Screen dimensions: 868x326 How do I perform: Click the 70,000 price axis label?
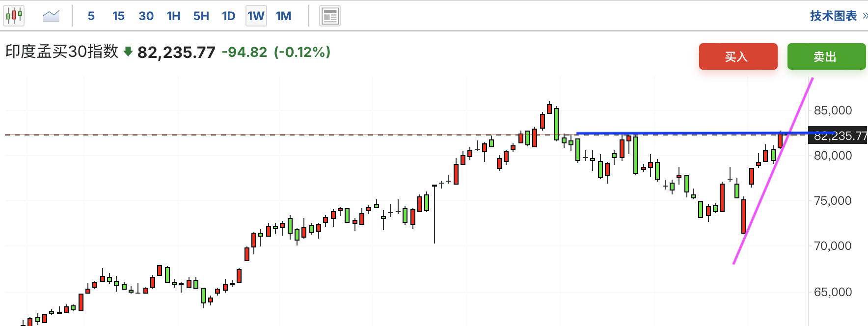[833, 246]
